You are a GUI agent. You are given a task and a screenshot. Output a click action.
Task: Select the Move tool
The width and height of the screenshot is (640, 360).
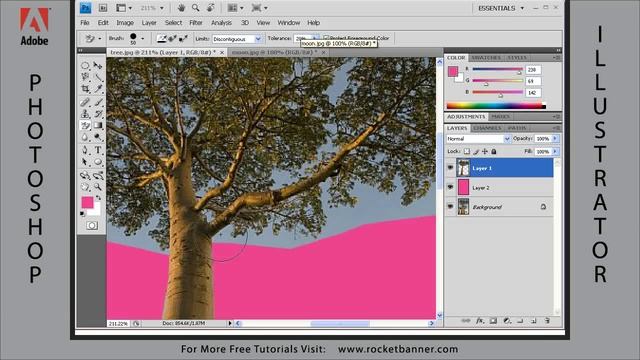pos(98,65)
